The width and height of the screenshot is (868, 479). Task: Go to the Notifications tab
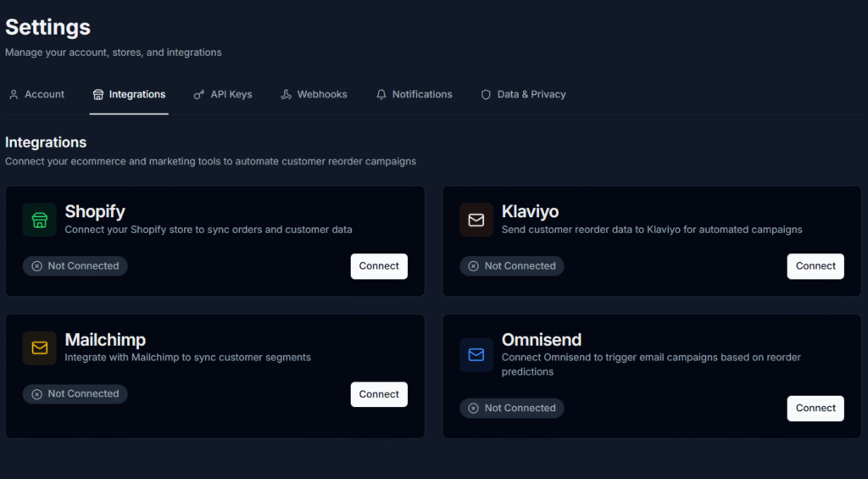tap(414, 95)
